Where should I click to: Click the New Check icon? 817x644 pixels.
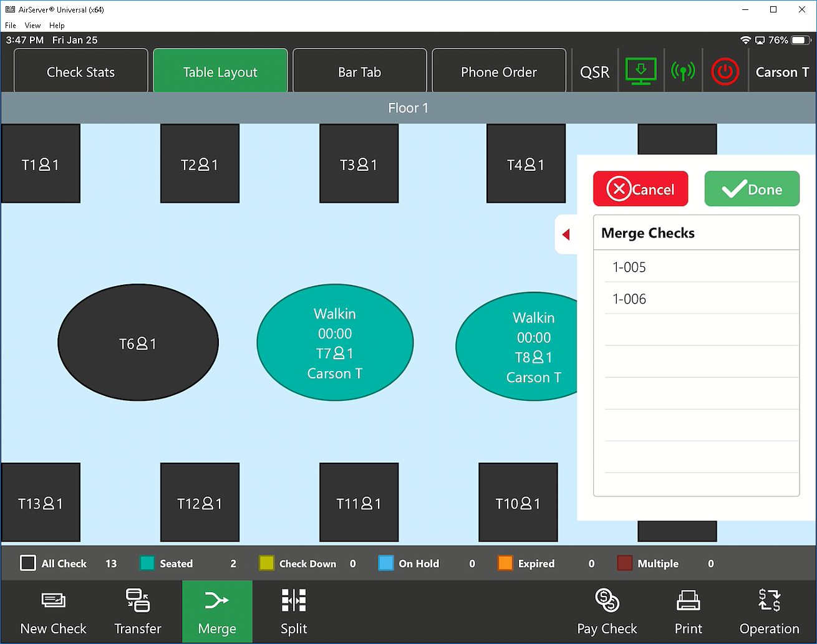pyautogui.click(x=53, y=601)
